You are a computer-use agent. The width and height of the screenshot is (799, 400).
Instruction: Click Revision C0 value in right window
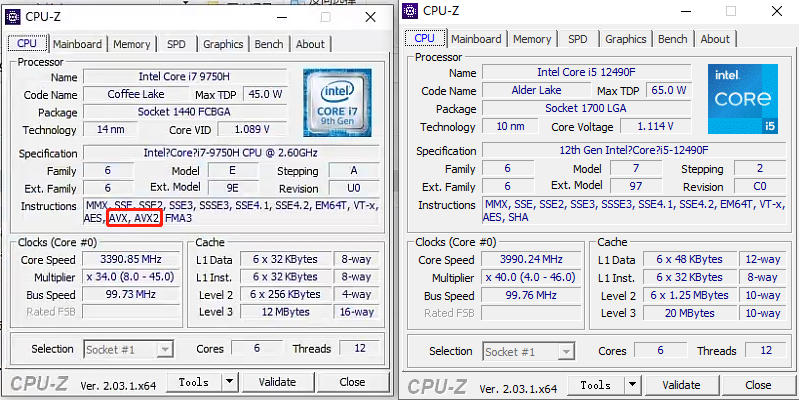760,186
